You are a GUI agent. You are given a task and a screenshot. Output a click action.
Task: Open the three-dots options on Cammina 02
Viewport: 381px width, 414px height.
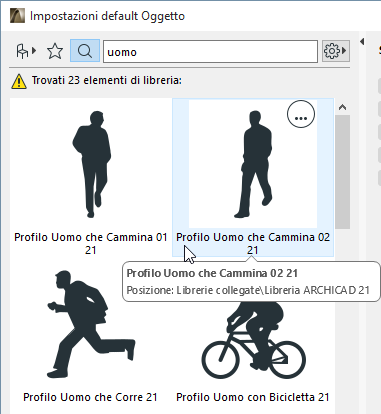pos(301,114)
